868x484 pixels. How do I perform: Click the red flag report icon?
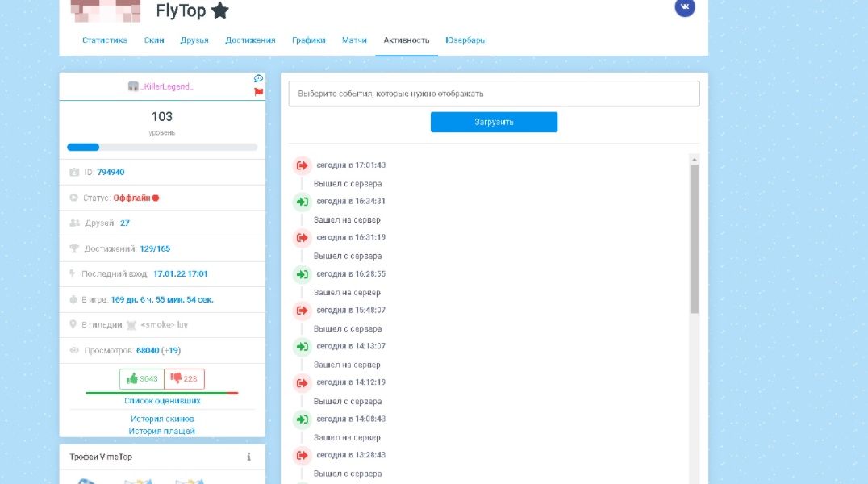click(258, 92)
